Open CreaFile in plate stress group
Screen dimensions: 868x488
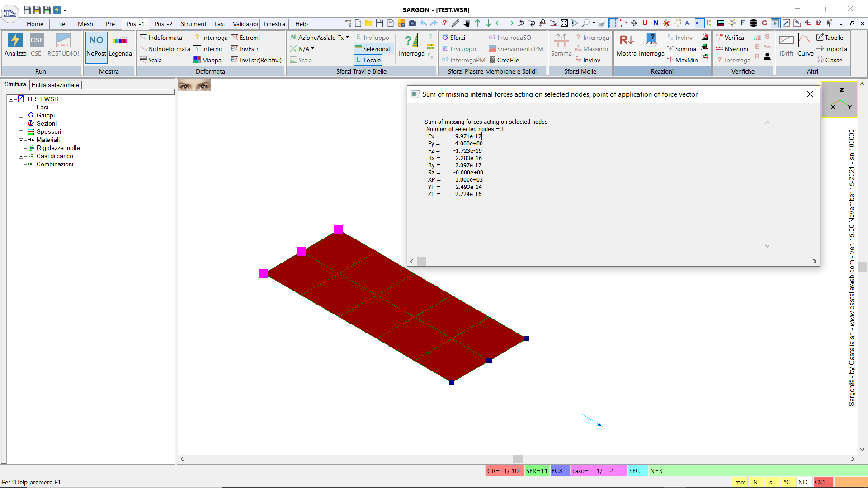504,60
